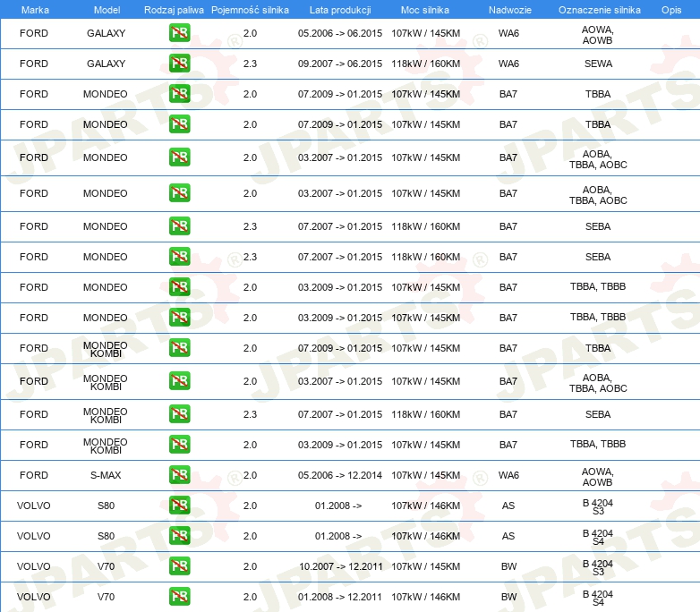Click AS body code in S80 S4 row
The height and width of the screenshot is (612, 700).
click(508, 536)
